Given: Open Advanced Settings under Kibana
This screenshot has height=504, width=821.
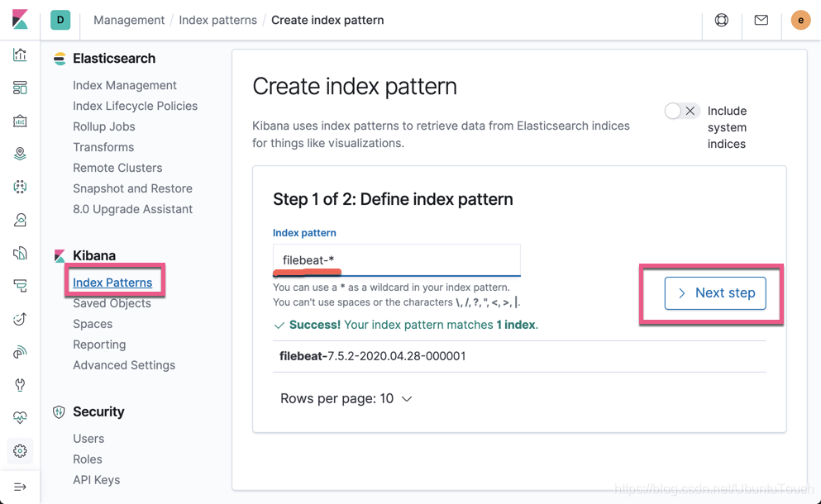Looking at the screenshot, I should pos(124,365).
